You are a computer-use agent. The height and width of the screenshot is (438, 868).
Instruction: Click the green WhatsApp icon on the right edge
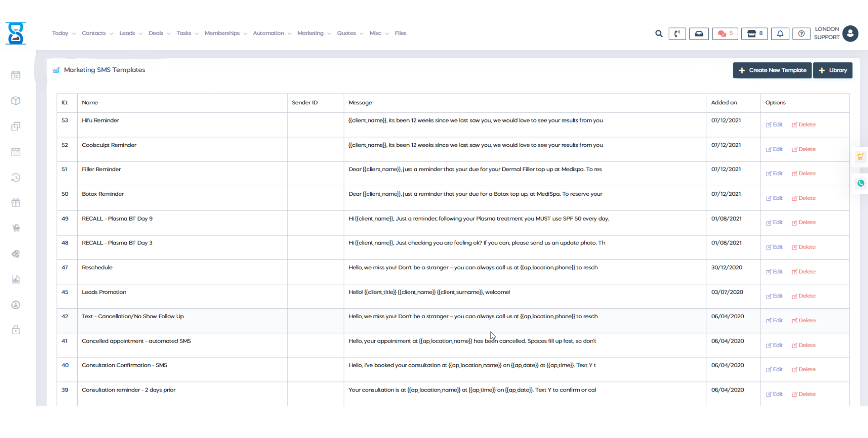coord(861,184)
